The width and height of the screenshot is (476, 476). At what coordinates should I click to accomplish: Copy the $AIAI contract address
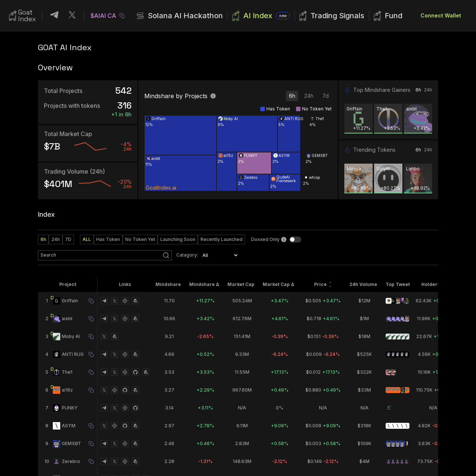tap(122, 16)
